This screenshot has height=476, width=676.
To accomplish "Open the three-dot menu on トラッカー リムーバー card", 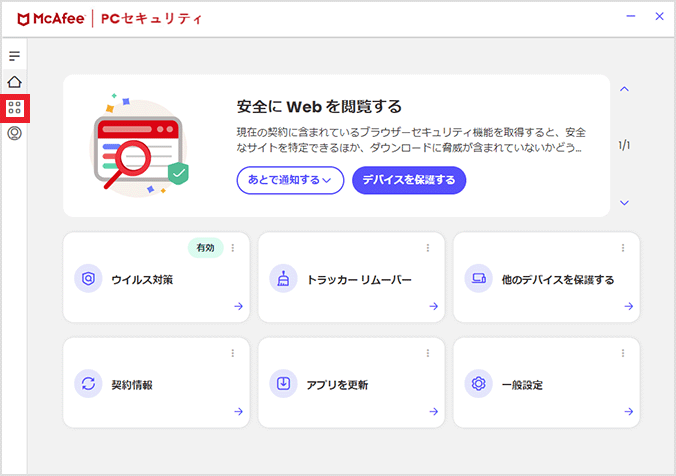I will pyautogui.click(x=428, y=248).
